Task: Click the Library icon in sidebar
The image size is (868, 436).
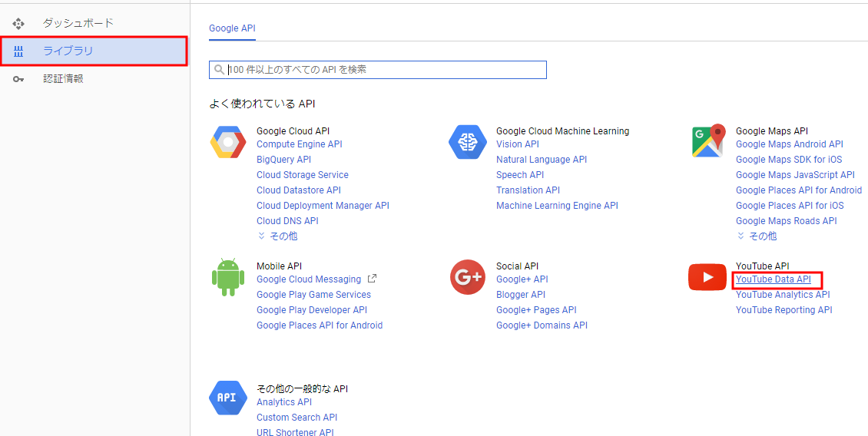Action: 18,52
